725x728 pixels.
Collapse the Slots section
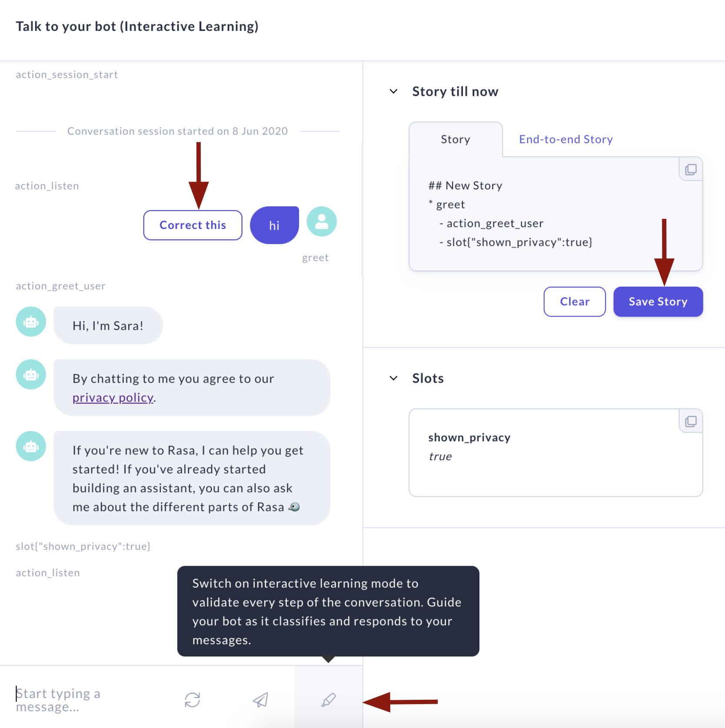pyautogui.click(x=394, y=378)
